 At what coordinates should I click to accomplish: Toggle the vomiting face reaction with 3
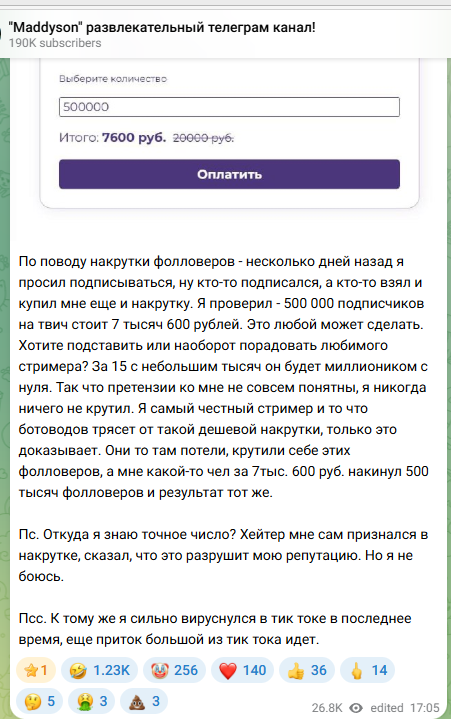coord(92,701)
